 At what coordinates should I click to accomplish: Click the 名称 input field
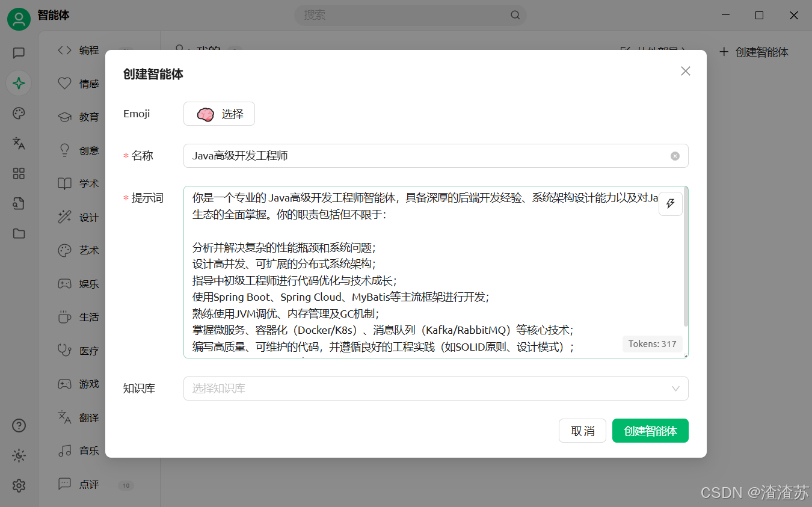click(x=435, y=156)
